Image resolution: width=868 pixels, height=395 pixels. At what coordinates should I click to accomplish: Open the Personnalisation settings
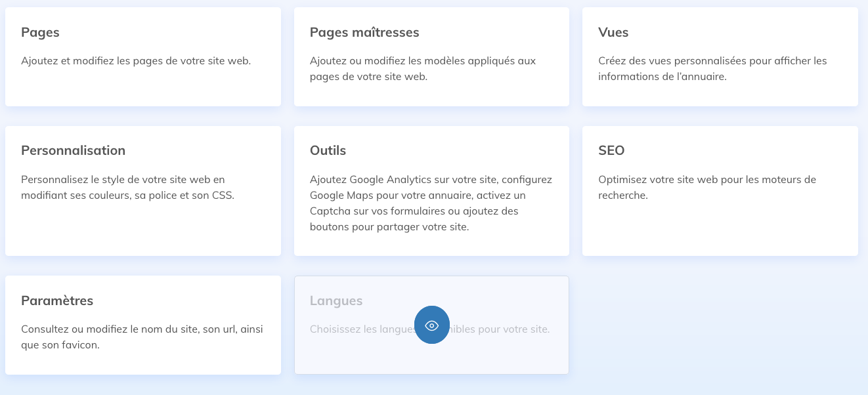pos(143,190)
